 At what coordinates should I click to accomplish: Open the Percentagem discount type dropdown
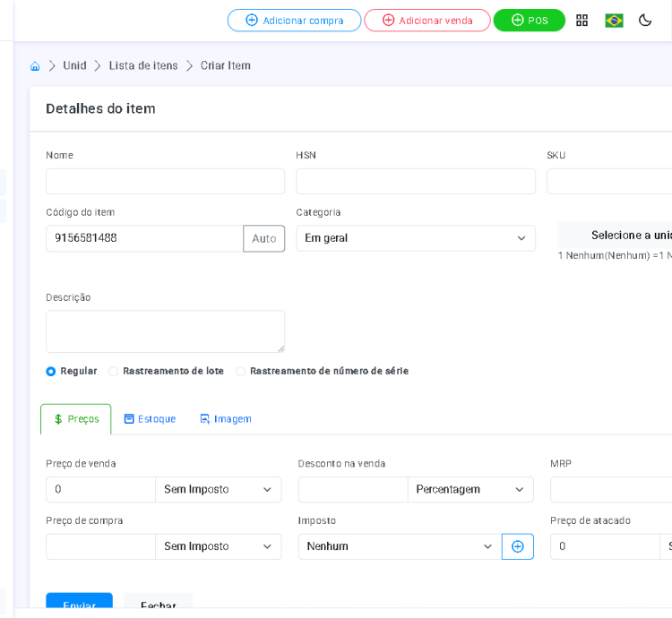point(470,490)
